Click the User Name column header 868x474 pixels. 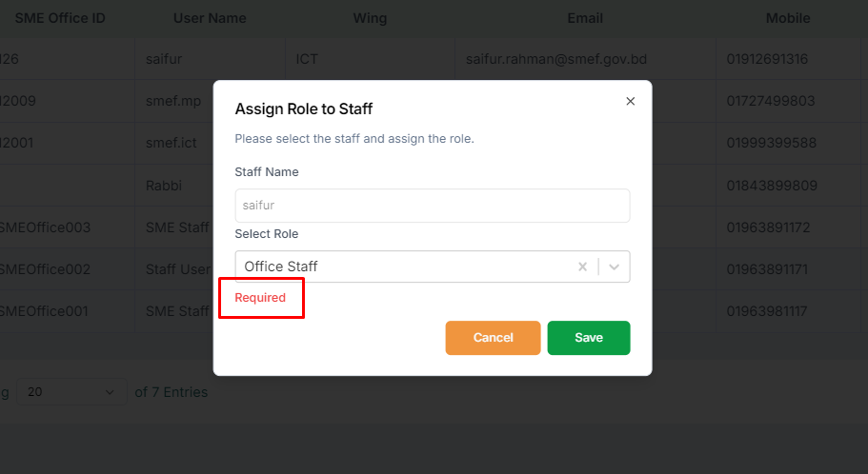point(210,18)
